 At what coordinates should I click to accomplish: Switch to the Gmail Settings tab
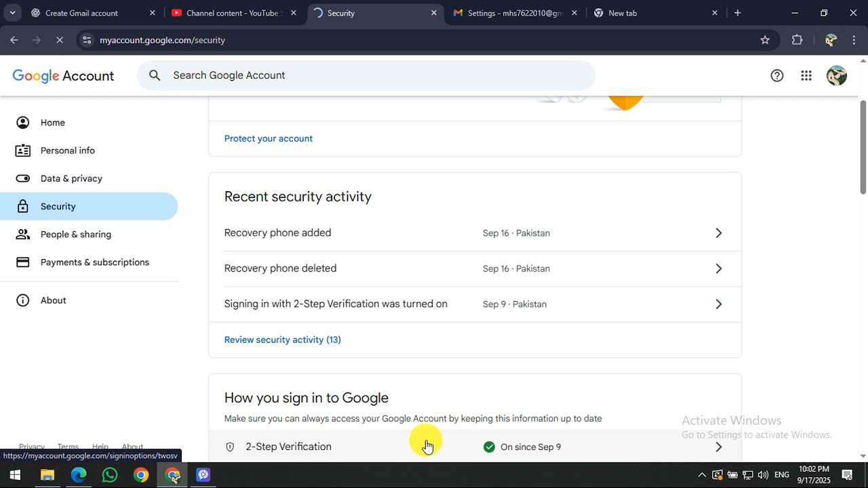tap(515, 13)
